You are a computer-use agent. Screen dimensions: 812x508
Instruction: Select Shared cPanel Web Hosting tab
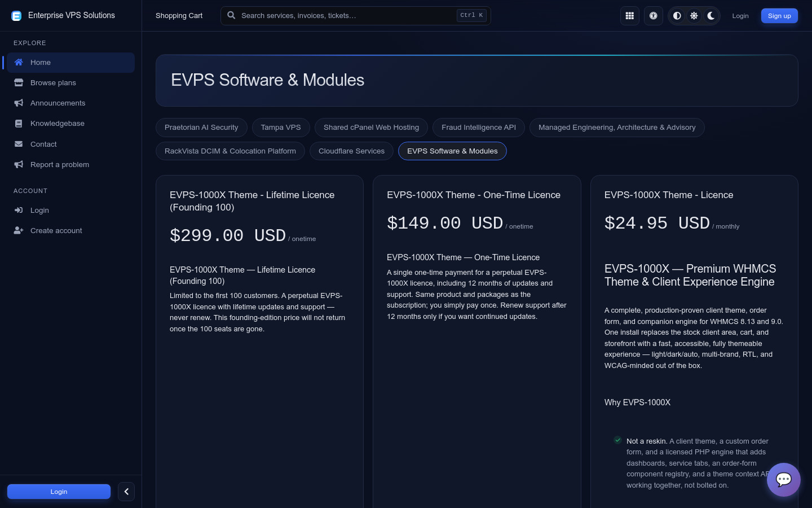(371, 128)
